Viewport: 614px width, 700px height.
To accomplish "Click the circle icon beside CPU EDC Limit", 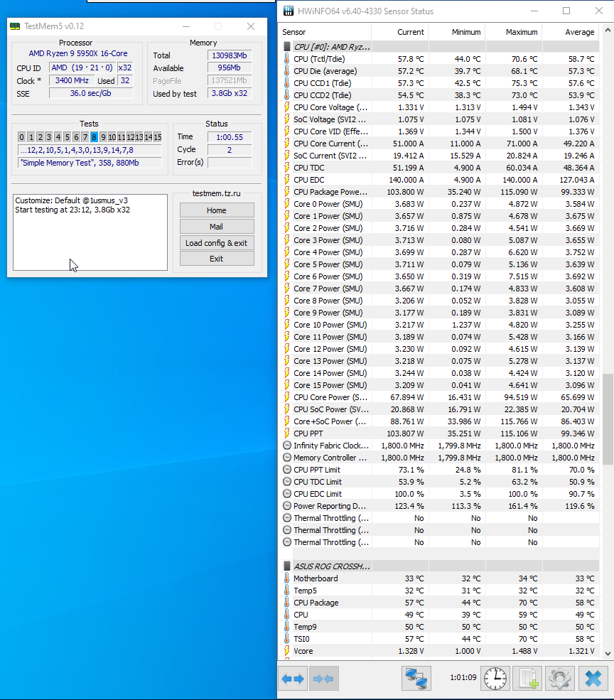I will click(286, 494).
